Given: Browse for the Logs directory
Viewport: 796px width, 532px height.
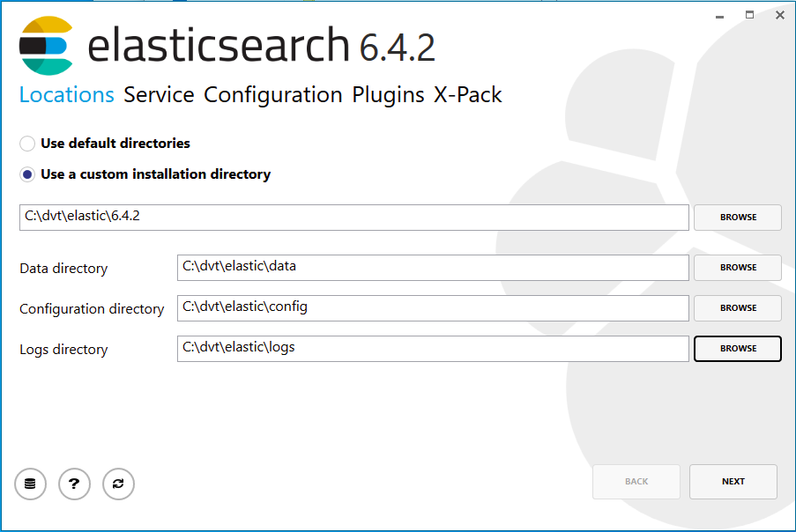Looking at the screenshot, I should 738,349.
